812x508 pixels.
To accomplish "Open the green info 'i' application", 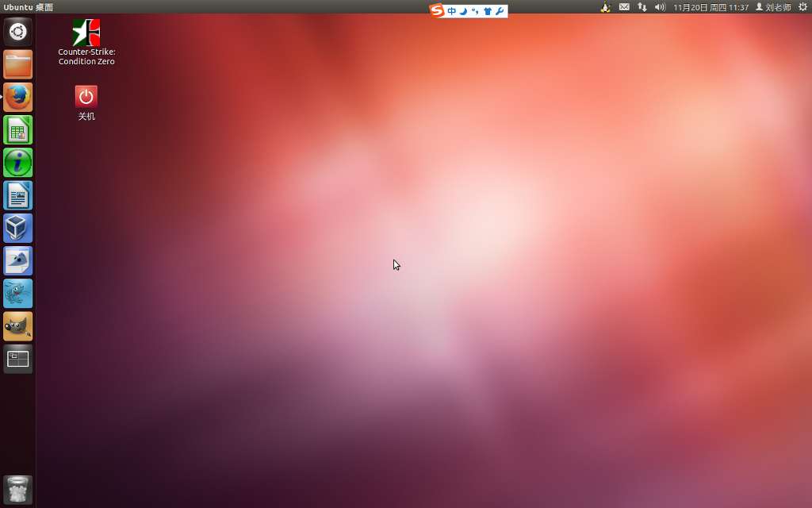I will pyautogui.click(x=17, y=162).
